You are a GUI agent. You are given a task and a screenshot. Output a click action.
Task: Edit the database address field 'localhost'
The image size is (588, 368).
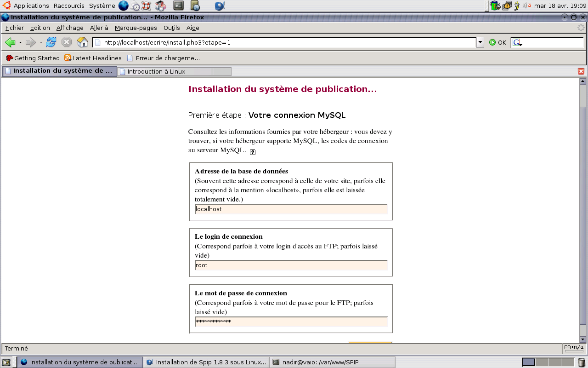click(291, 209)
